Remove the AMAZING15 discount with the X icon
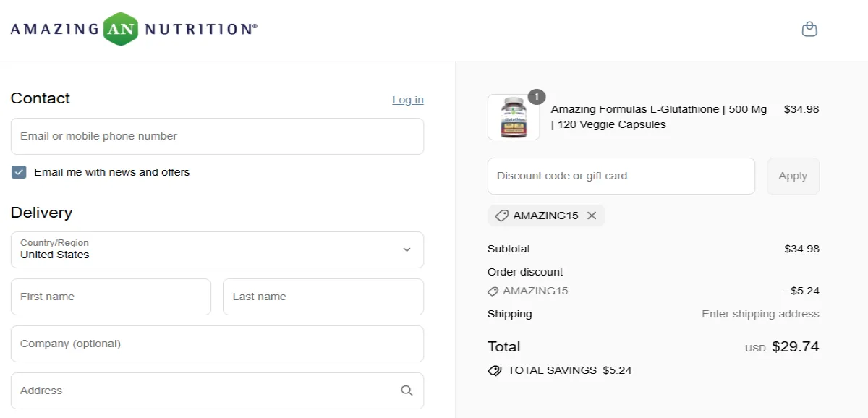The width and height of the screenshot is (868, 418). click(592, 215)
